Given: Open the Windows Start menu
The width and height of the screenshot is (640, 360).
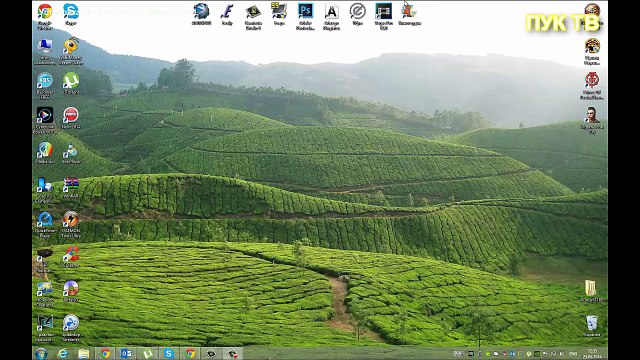Looking at the screenshot, I should click(x=41, y=353).
